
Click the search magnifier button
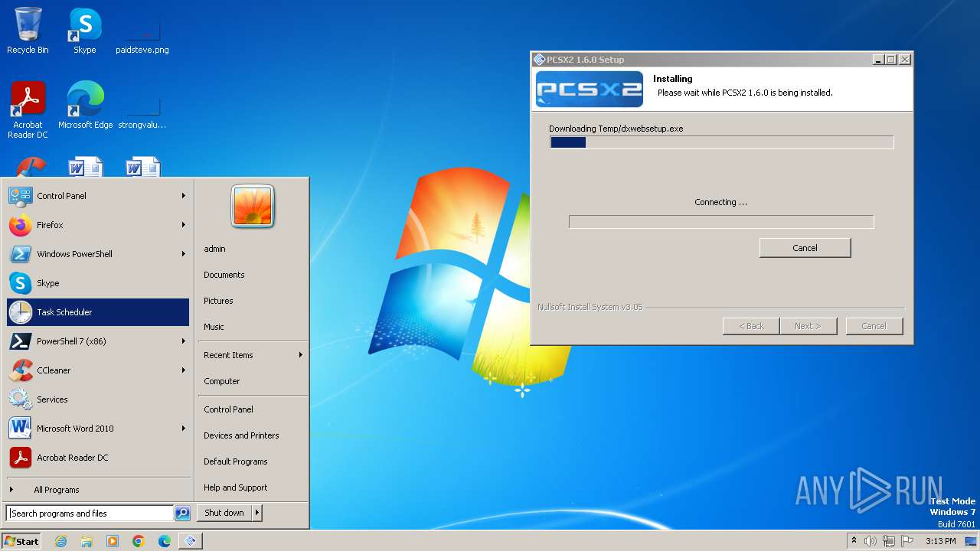point(182,514)
